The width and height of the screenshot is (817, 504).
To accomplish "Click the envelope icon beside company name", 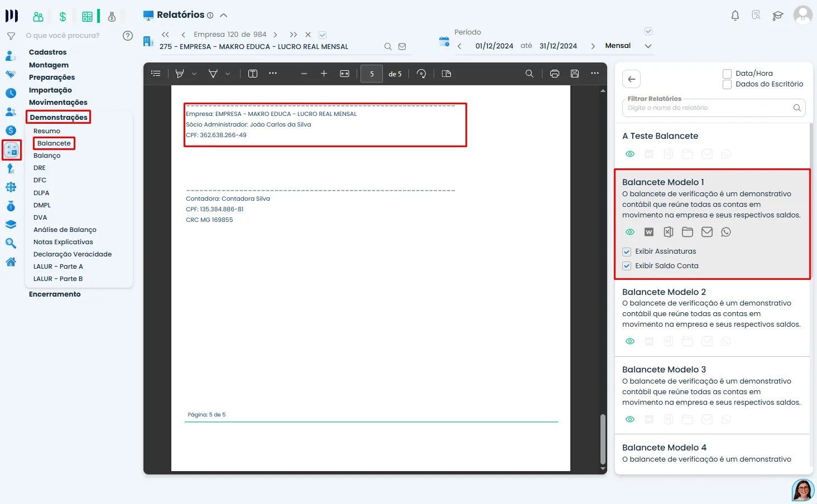I will (402, 47).
